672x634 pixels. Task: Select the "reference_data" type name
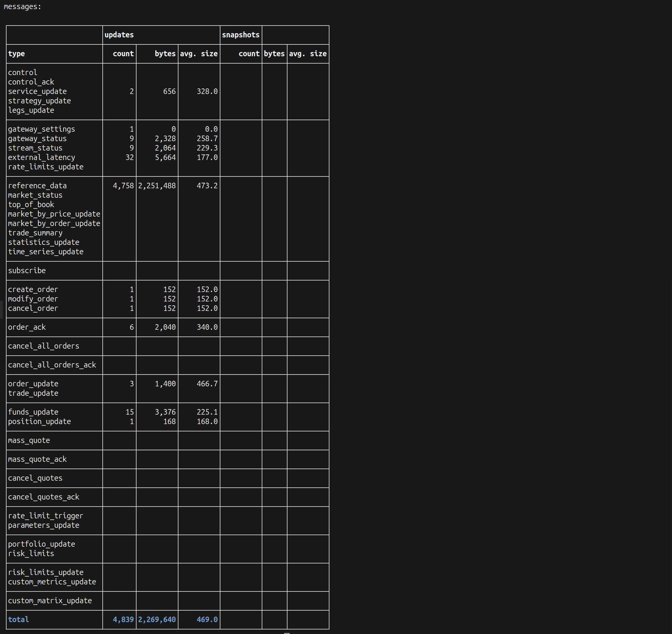tap(37, 186)
